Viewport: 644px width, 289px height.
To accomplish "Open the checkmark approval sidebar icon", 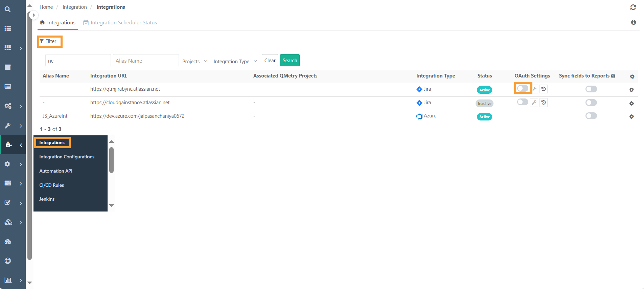I will 7,202.
